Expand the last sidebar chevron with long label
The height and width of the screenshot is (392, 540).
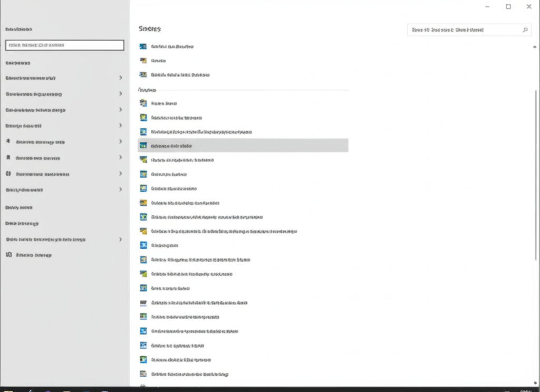tap(121, 240)
